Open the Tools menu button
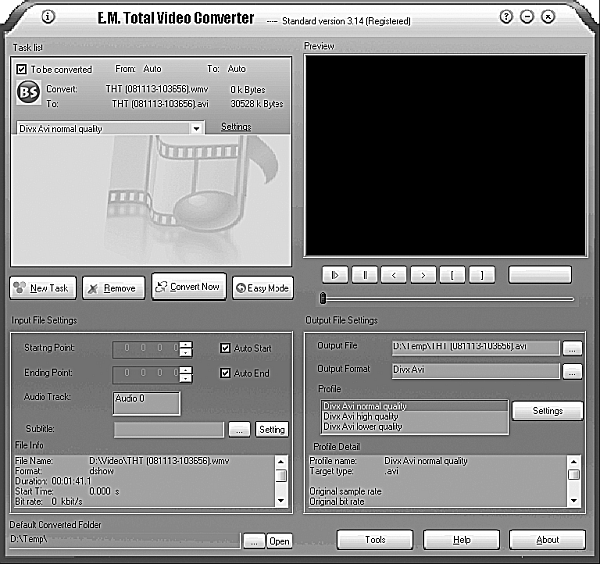This screenshot has width=600, height=564. (x=375, y=540)
